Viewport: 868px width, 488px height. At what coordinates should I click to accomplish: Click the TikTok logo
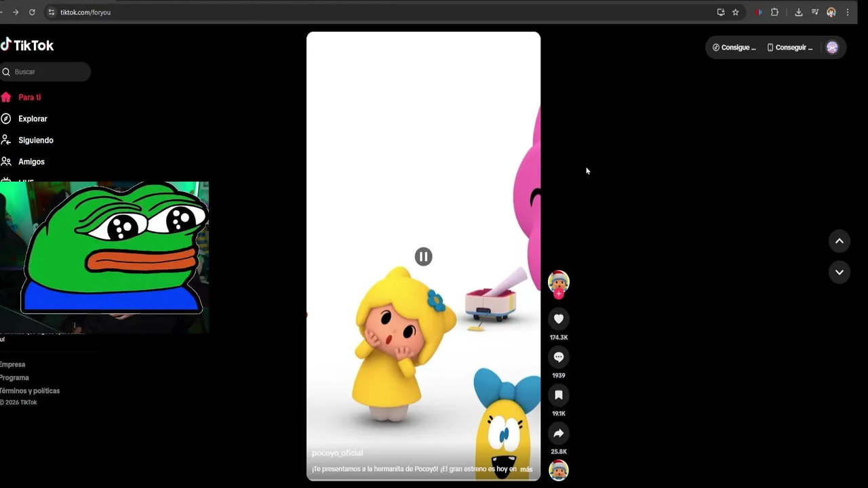point(27,45)
